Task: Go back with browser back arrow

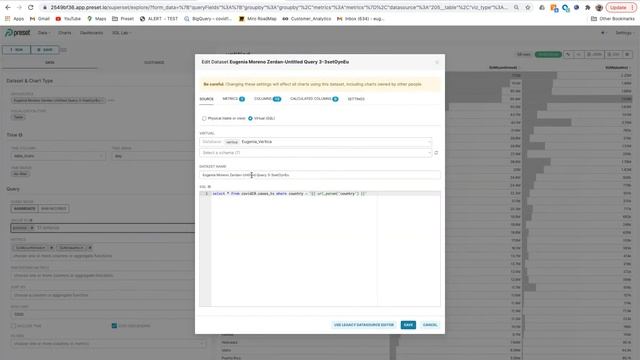Action: tap(8, 7)
